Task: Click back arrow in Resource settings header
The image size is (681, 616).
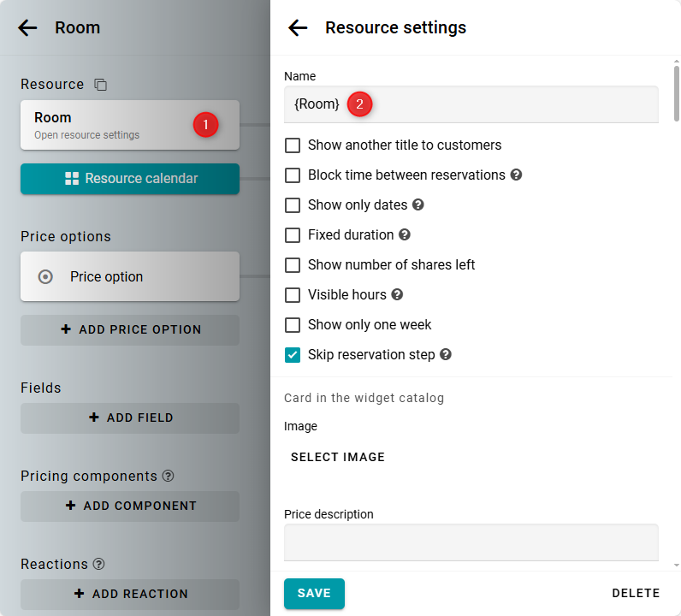Action: coord(298,27)
